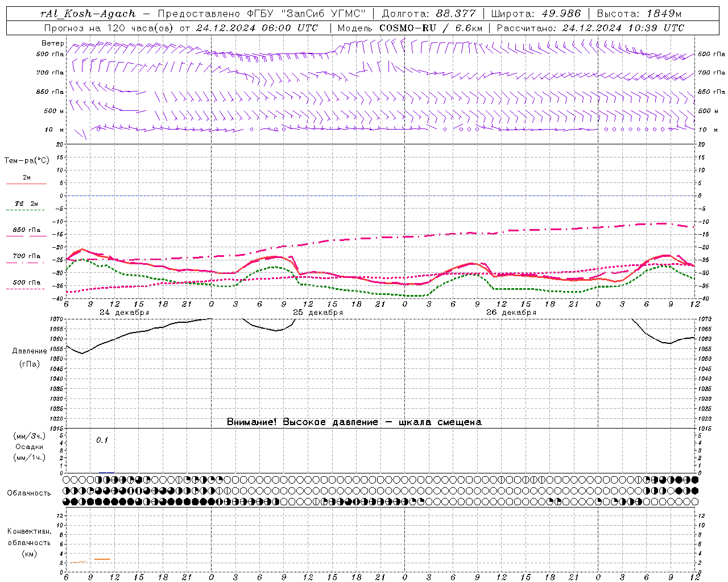Click the longer orange convective cloud bar
This screenshot has height=582, width=728.
[102, 559]
